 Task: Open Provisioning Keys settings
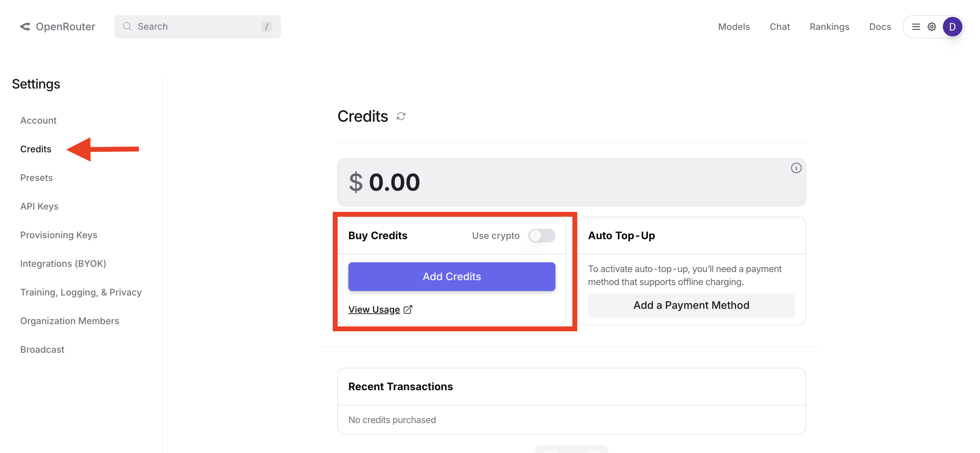click(59, 235)
